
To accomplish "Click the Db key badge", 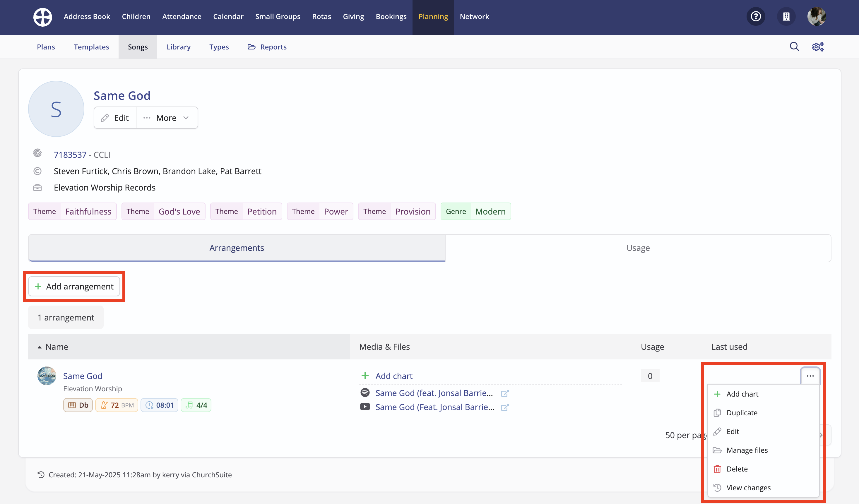I will click(78, 405).
